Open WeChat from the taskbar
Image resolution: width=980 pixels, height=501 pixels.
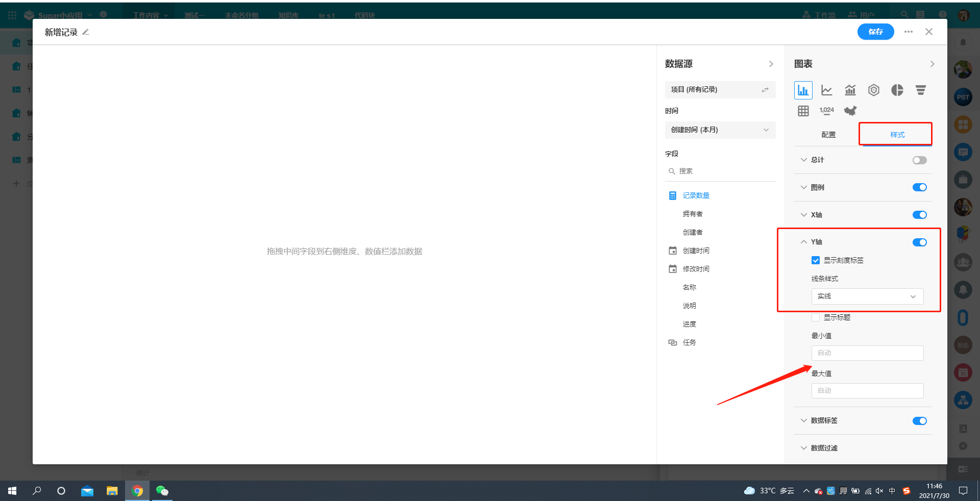pos(162,491)
